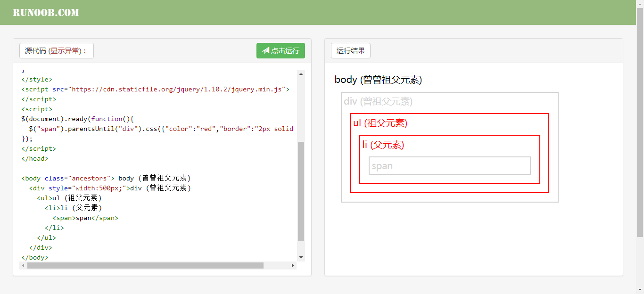Click the 运行结果 button
The width and height of the screenshot is (644, 294).
[351, 51]
